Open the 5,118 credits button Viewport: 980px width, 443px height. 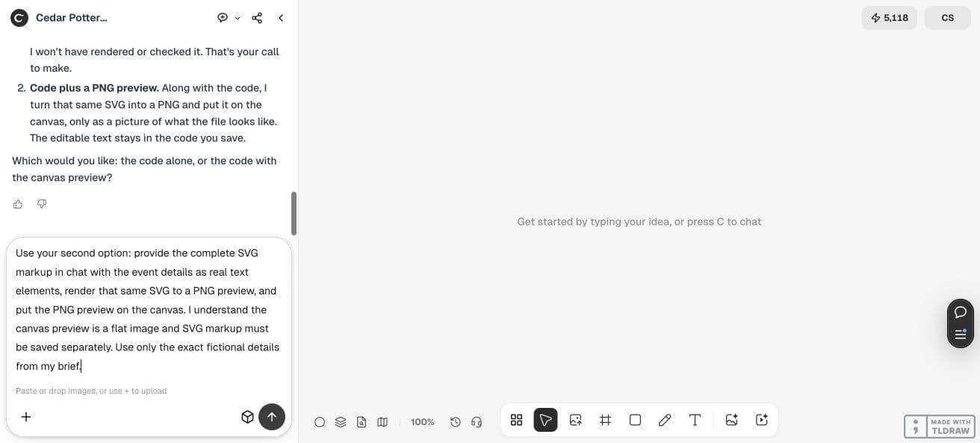pos(889,18)
